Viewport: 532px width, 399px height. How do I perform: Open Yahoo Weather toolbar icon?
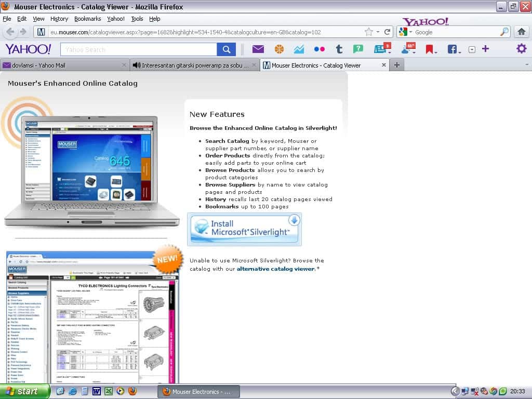pos(407,49)
